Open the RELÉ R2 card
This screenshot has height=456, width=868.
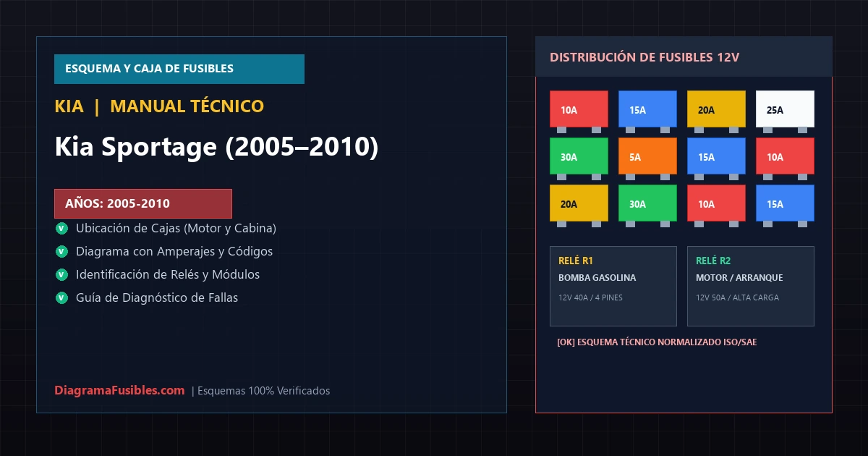[751, 286]
